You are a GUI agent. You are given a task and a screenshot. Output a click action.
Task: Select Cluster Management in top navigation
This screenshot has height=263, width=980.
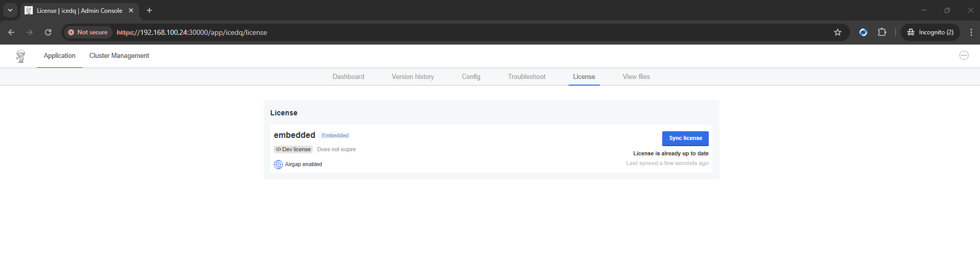coord(119,56)
